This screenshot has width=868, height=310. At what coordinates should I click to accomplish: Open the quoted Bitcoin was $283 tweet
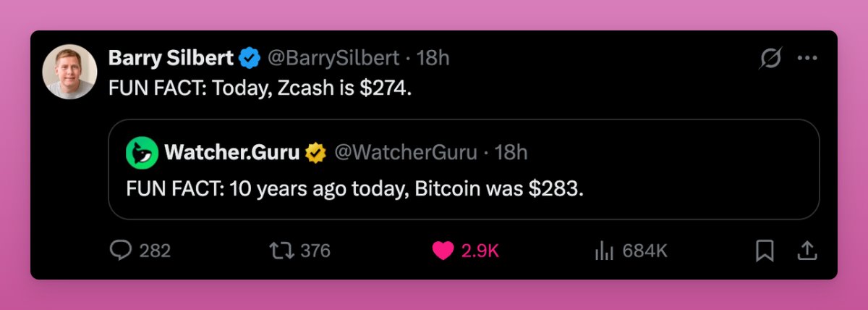354,188
